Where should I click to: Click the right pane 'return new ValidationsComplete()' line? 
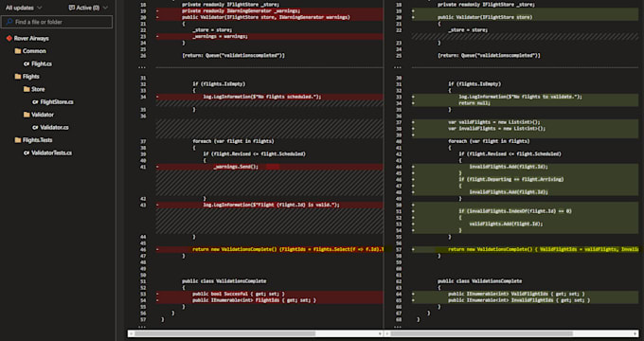(526, 249)
